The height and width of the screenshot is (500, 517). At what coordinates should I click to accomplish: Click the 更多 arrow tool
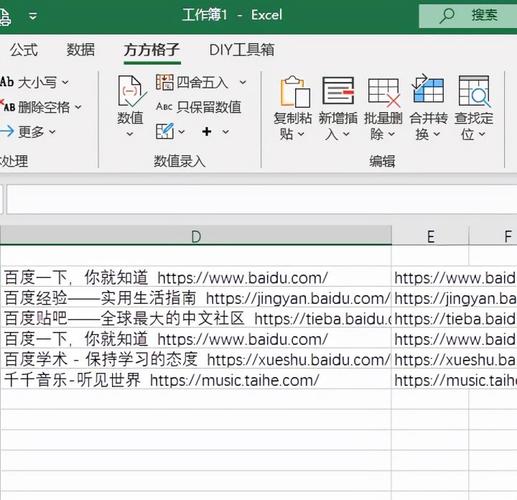coord(22,132)
